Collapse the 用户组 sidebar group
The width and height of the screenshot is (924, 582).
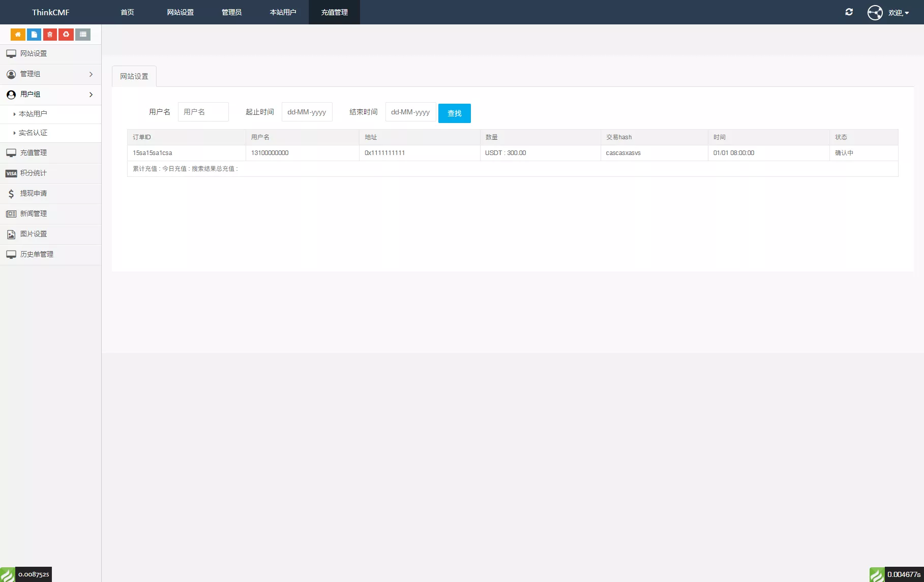pos(50,95)
